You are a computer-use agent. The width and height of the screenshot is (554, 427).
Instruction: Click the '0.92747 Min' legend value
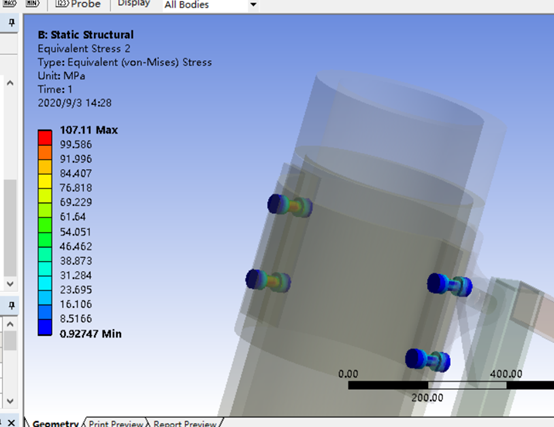[90, 334]
